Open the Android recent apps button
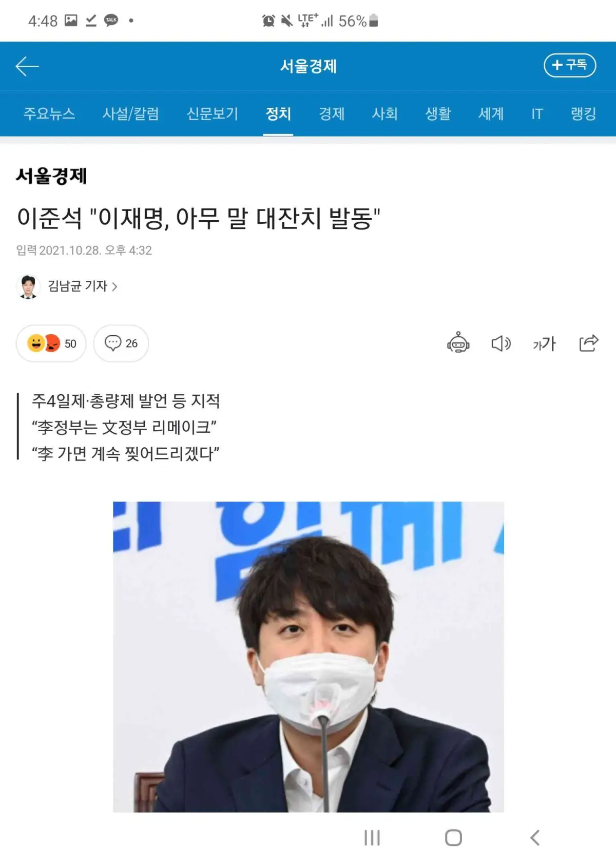Screen dimensions: 616x863 (x=372, y=838)
